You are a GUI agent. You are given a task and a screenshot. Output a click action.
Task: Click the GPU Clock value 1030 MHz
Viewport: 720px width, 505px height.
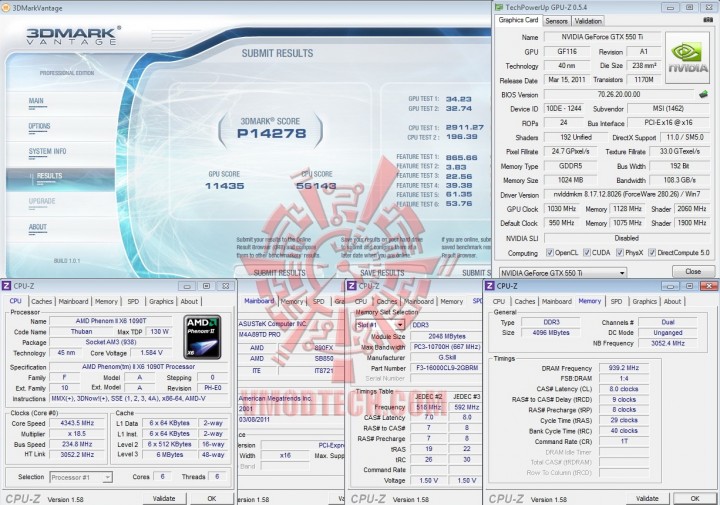point(561,209)
